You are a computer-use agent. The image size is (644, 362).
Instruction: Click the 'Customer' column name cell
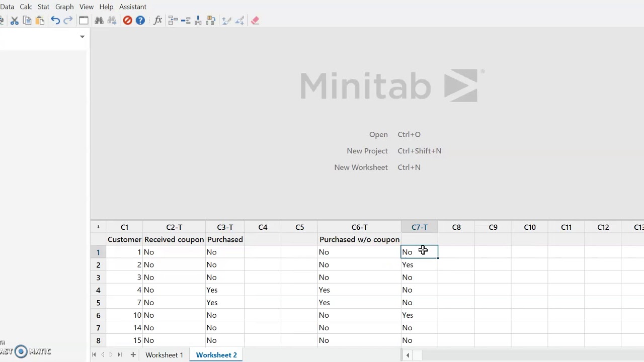124,240
